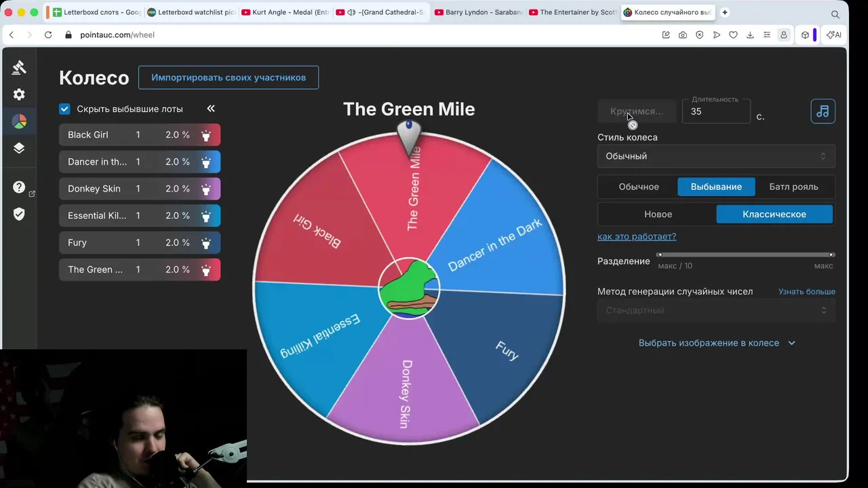Click flashlight icon on The Green Mile row
This screenshot has height=488, width=868.
(206, 270)
